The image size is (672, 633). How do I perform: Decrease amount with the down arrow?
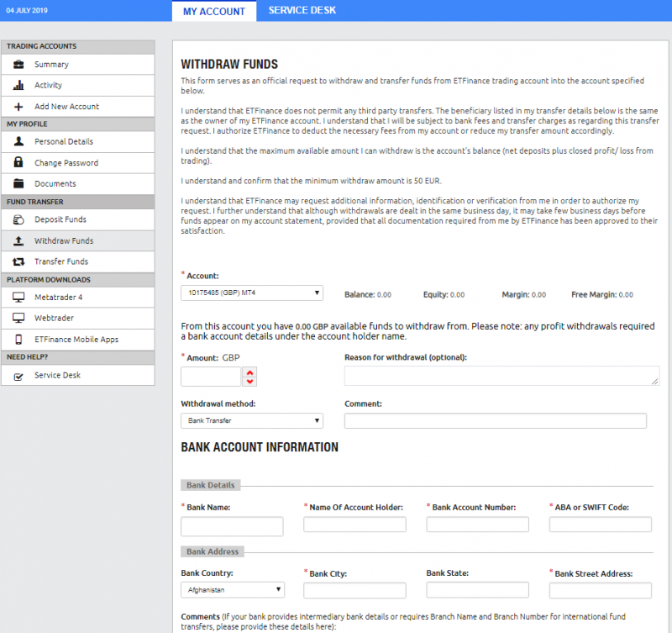249,382
